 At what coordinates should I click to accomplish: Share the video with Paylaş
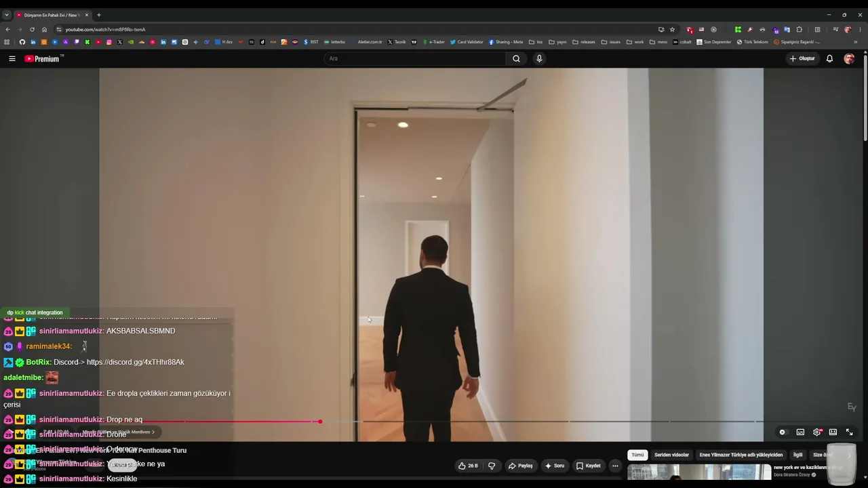[x=521, y=466]
